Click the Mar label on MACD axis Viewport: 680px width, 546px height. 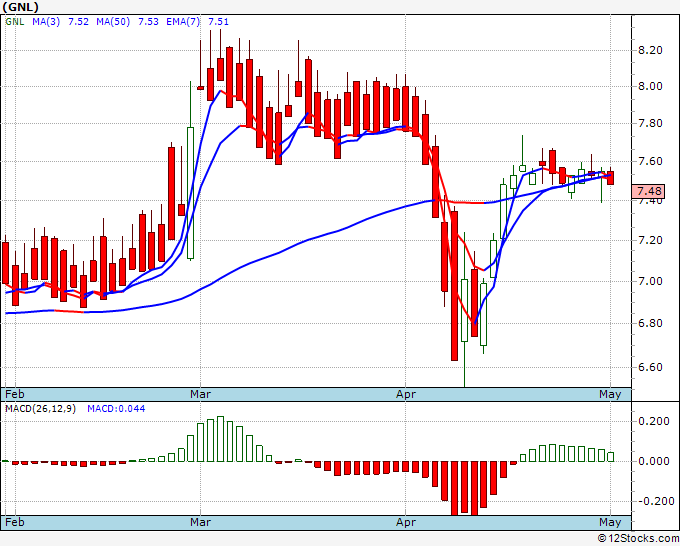click(x=200, y=522)
